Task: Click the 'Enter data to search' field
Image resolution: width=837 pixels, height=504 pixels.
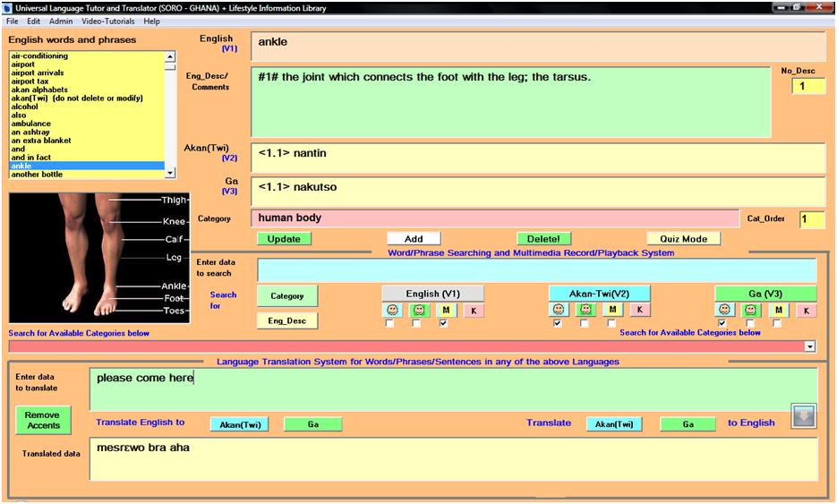Action: coord(536,270)
